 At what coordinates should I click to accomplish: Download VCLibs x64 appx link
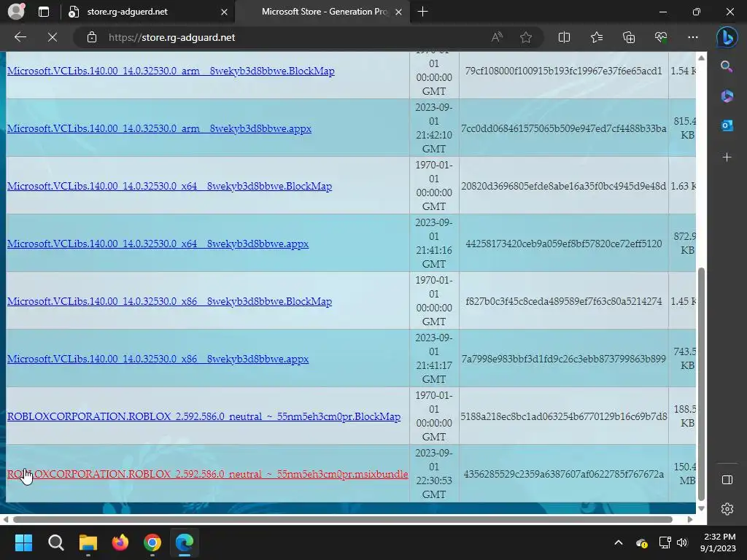[x=158, y=244]
